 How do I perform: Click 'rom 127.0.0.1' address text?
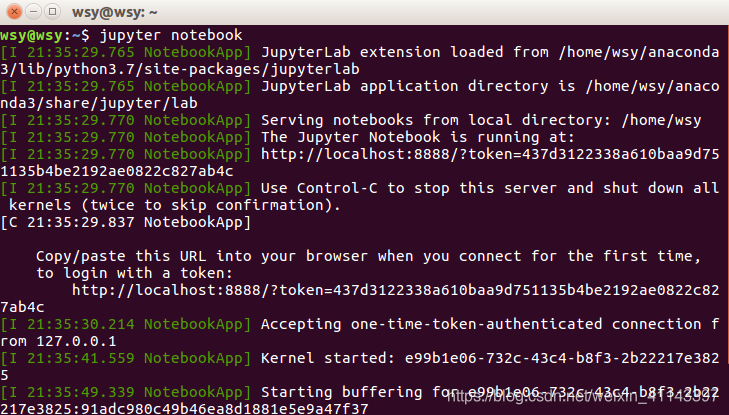point(58,342)
